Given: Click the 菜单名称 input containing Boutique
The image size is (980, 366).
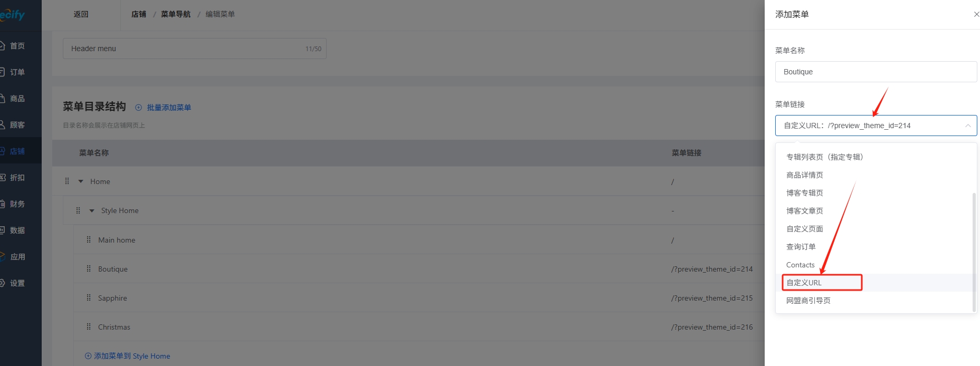Looking at the screenshot, I should tap(876, 72).
